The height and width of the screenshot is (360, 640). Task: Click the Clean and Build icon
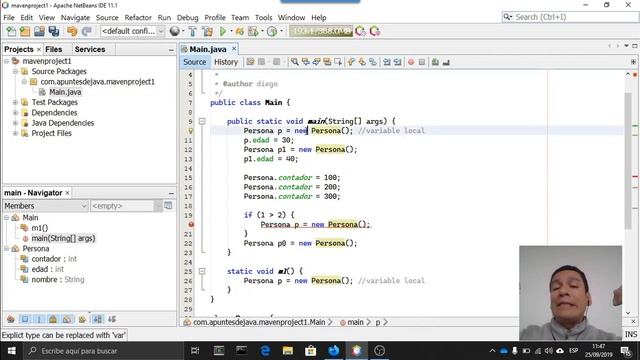pos(207,31)
